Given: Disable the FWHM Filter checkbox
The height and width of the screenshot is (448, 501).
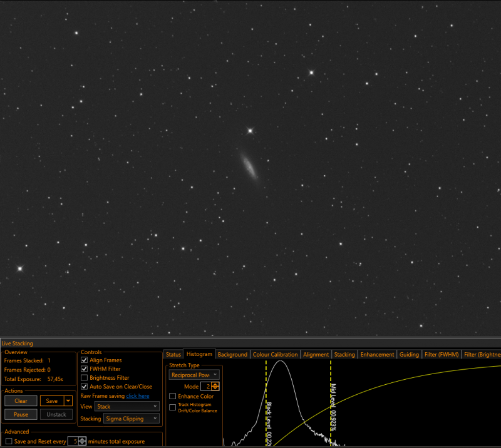Looking at the screenshot, I should pyautogui.click(x=84, y=369).
